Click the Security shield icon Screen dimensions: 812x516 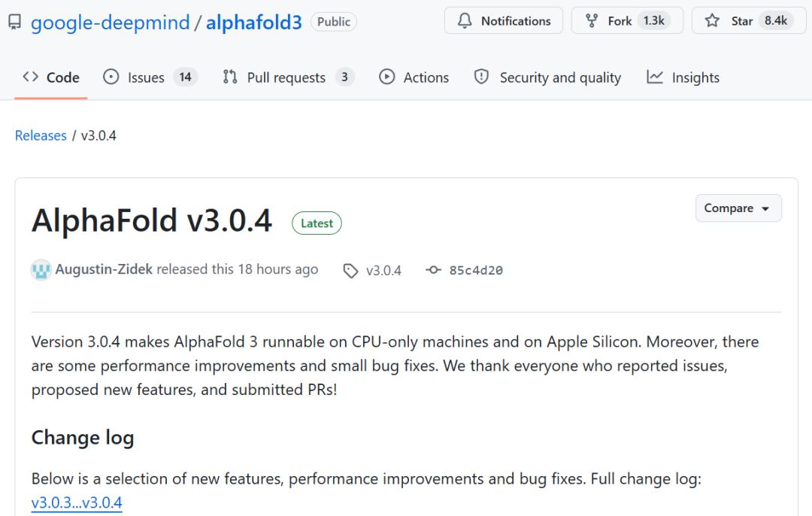click(481, 77)
